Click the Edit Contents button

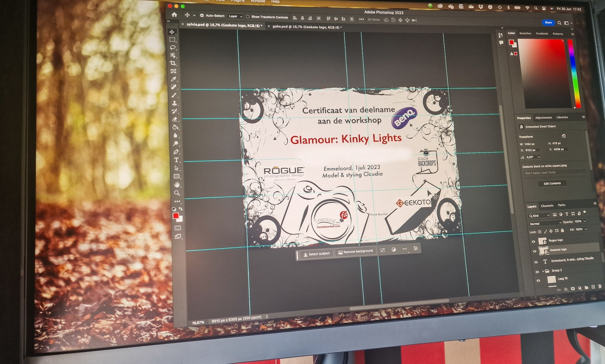click(552, 183)
